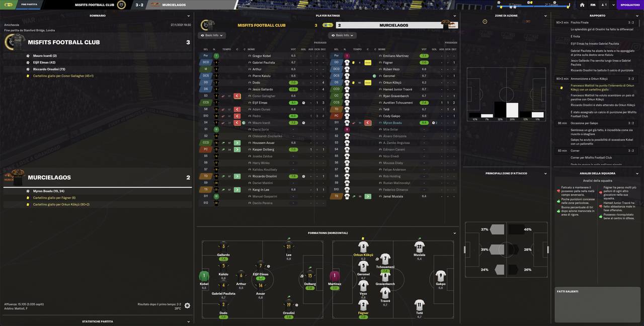Open the Basic Info dropdown for Murcielagos players
Screen dimensions: 644x326
[342, 35]
